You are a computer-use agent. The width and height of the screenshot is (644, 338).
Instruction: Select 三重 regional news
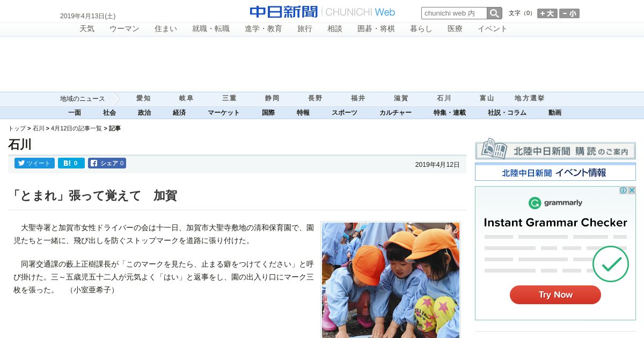coord(229,99)
